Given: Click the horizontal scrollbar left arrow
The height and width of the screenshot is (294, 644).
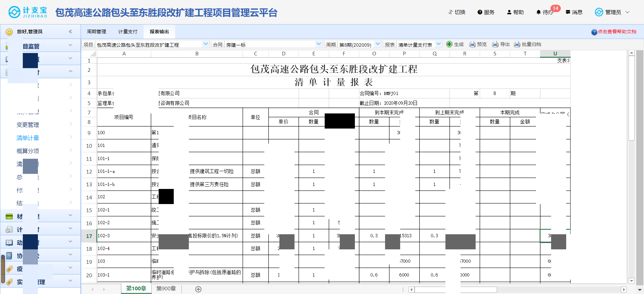Looking at the screenshot, I should point(412,290).
